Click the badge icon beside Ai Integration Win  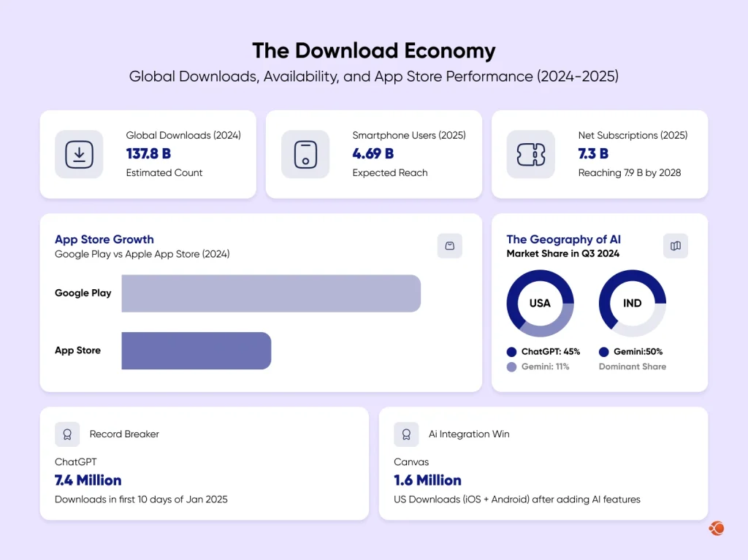pos(406,434)
